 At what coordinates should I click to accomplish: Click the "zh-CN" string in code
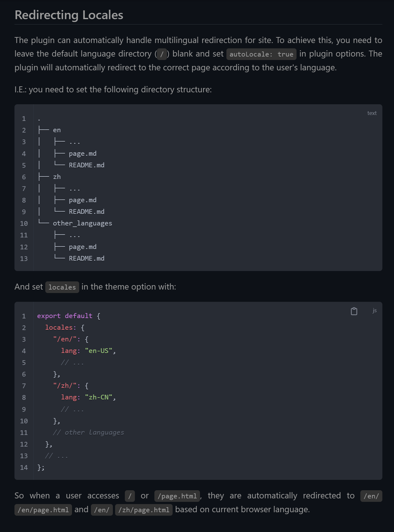98,397
